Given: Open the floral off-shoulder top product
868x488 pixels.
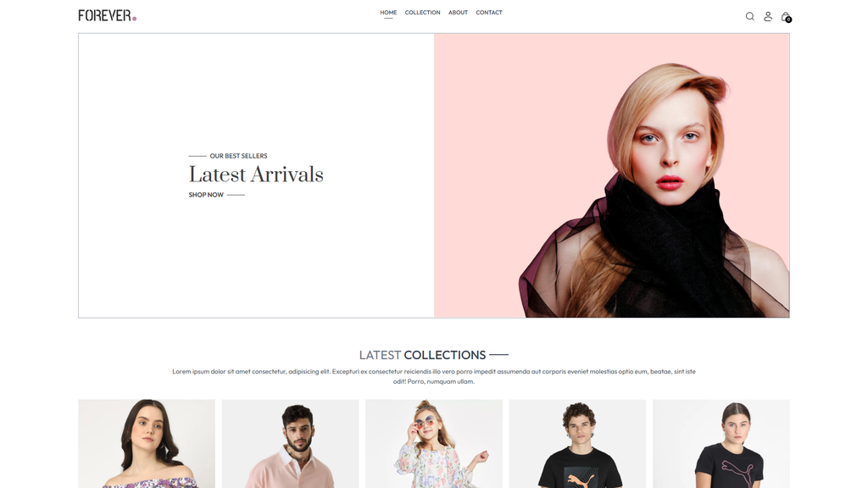Looking at the screenshot, I should point(147,444).
